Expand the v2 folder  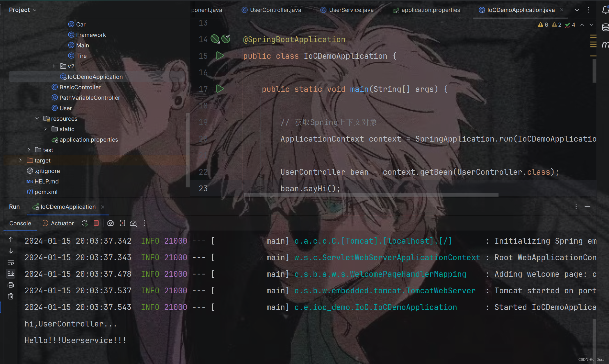(x=54, y=66)
